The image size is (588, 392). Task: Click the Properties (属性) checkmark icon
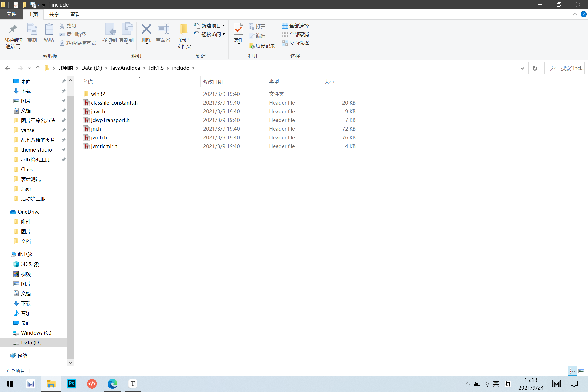(238, 29)
